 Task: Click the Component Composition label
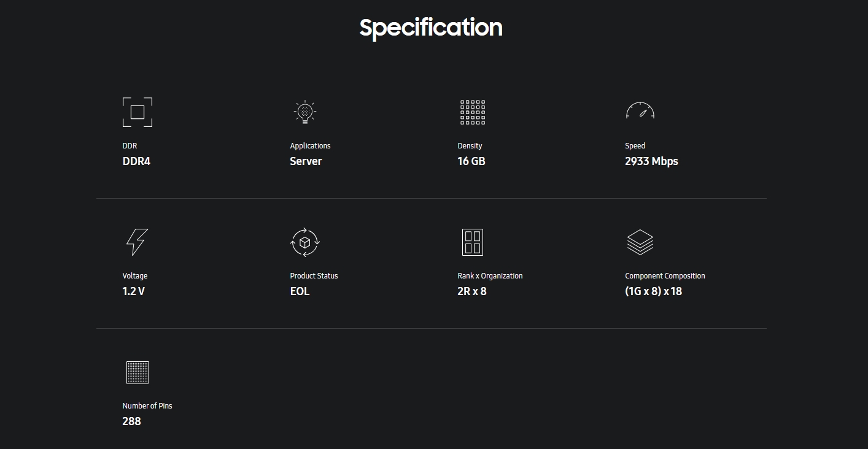665,276
